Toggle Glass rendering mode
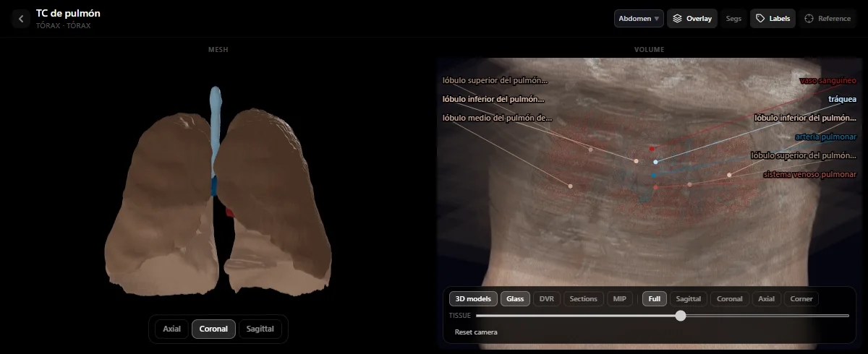Screen dimensions: 868x354 pos(515,298)
